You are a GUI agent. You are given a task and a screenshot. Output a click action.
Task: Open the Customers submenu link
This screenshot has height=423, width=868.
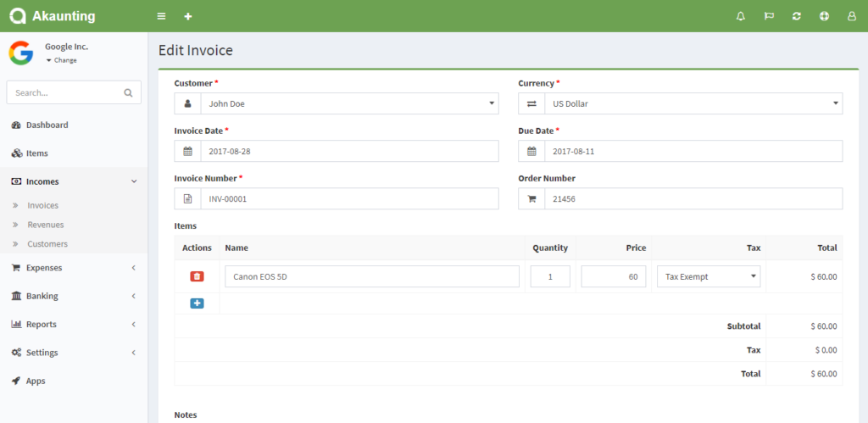click(47, 244)
